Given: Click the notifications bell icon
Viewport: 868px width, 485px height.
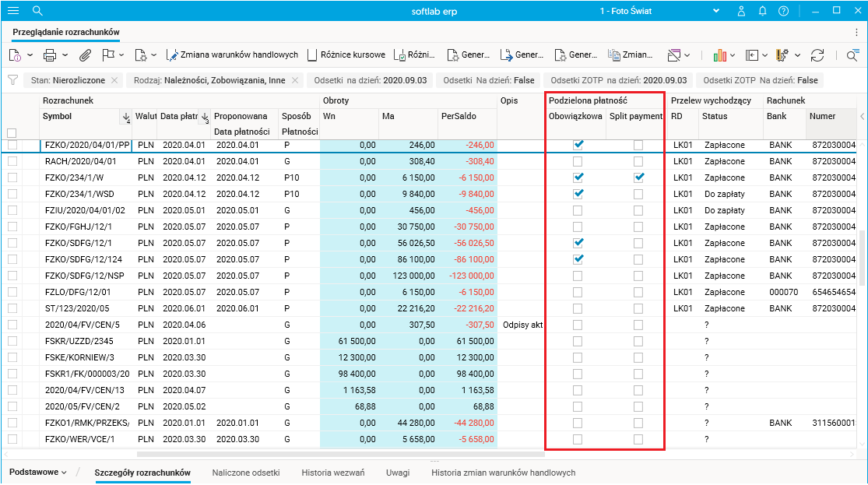Looking at the screenshot, I should coord(763,11).
